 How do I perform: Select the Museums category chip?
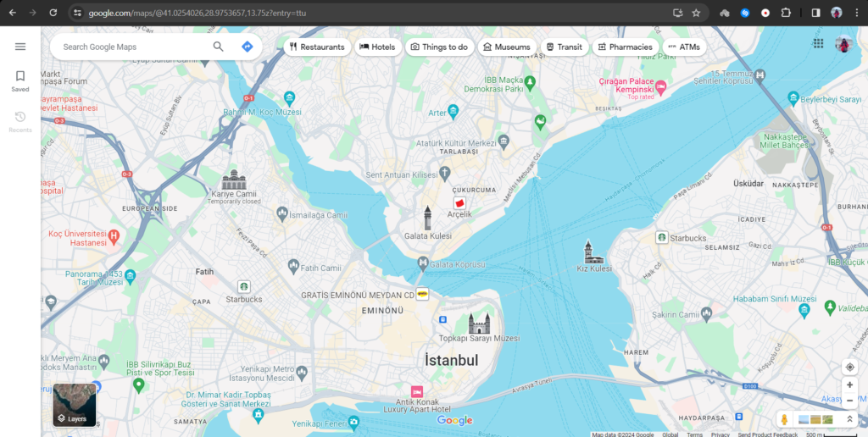tap(507, 47)
